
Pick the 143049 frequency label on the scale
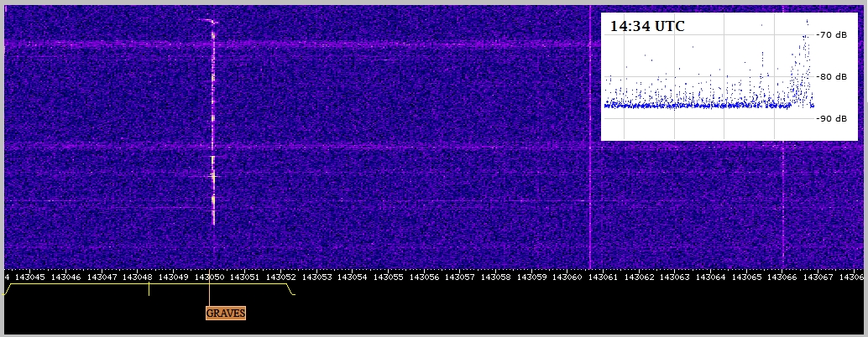(173, 277)
